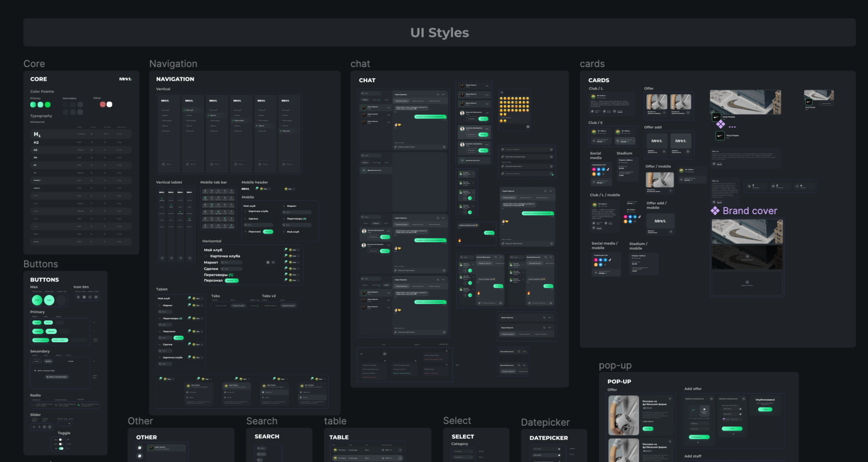Click the "Add offer" label in the pop-up panel
868x462 pixels.
pyautogui.click(x=693, y=389)
